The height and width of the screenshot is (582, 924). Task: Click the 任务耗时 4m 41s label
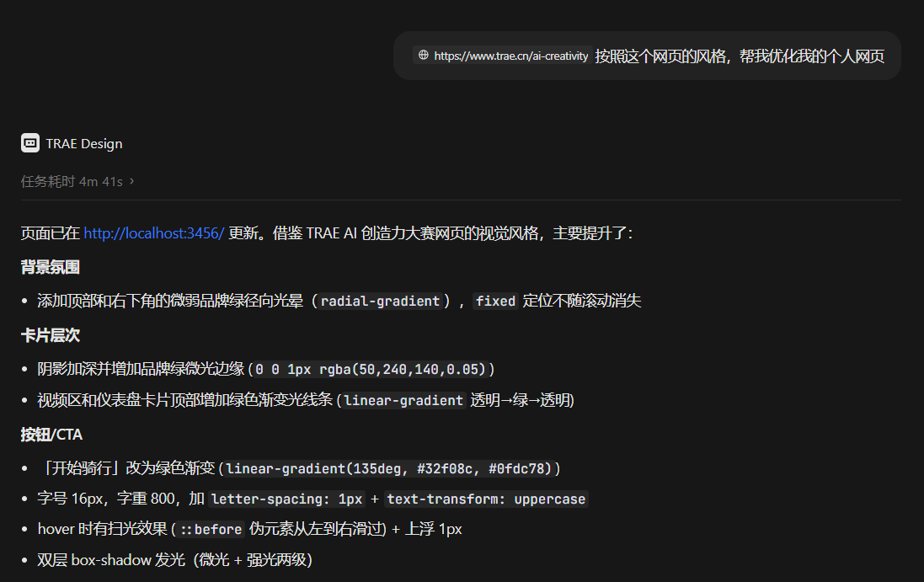[72, 181]
